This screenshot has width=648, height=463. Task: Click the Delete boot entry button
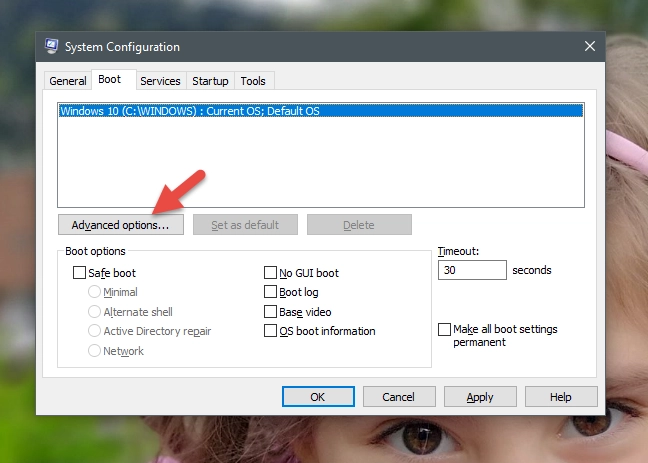(359, 225)
